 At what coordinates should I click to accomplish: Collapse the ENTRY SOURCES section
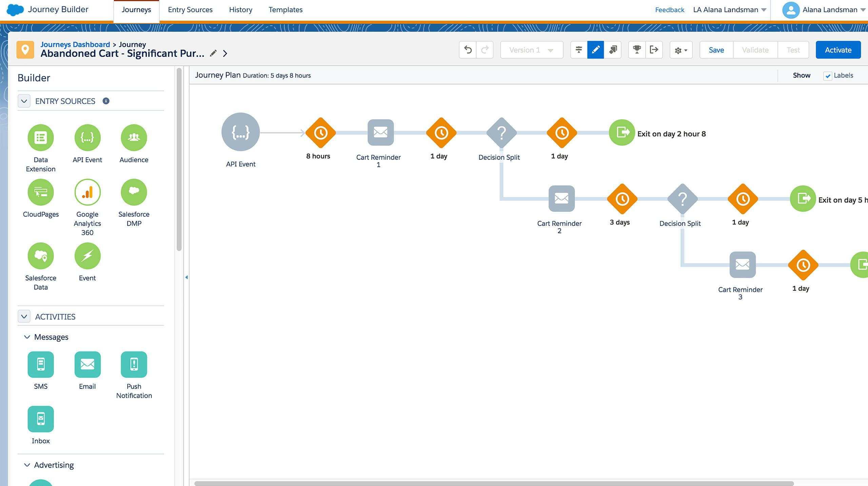tap(24, 101)
